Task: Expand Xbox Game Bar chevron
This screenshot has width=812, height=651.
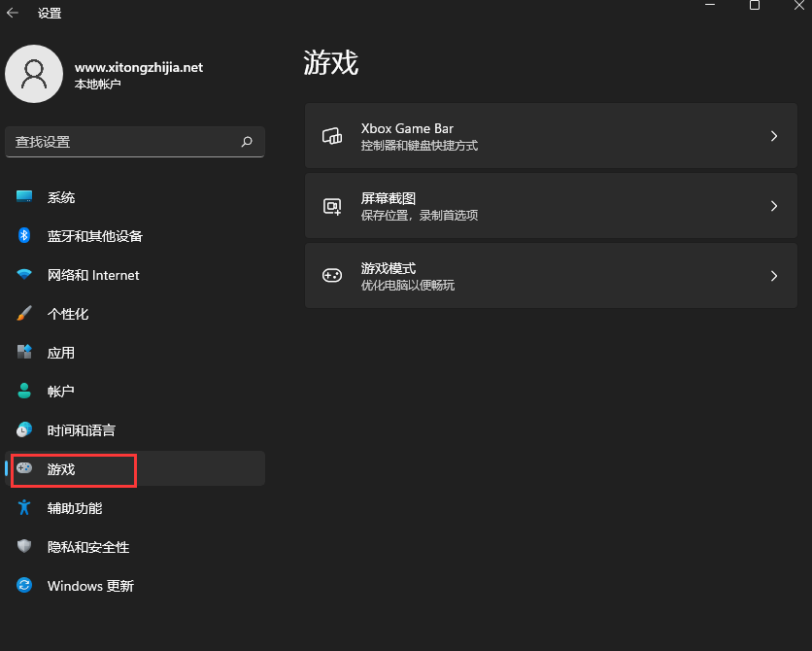Action: pyautogui.click(x=774, y=136)
